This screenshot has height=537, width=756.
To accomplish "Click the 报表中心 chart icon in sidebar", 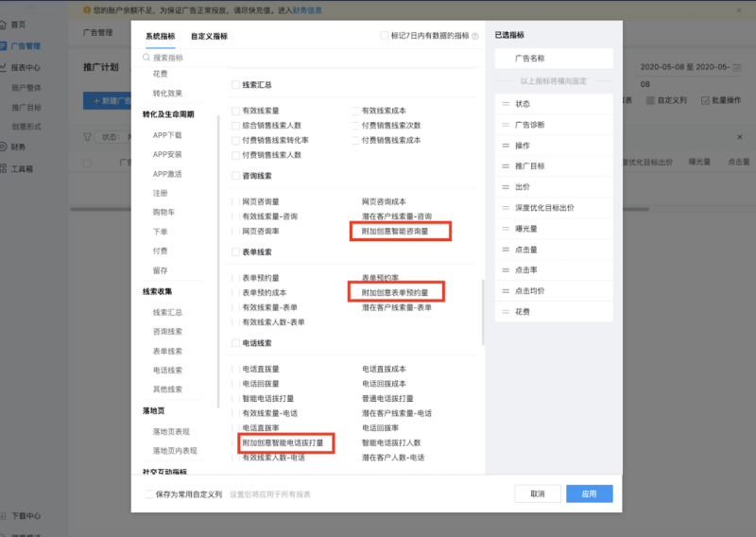I will (3, 67).
